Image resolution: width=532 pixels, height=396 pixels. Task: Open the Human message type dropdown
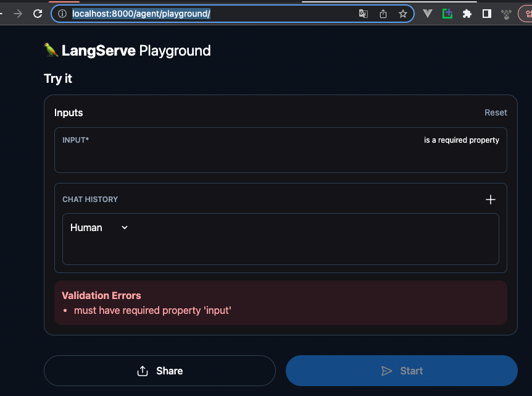pos(99,227)
